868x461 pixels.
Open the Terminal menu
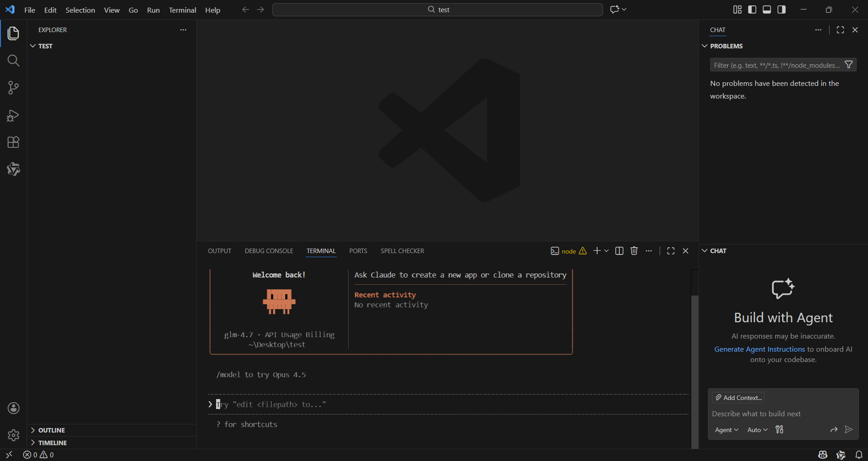pos(182,10)
